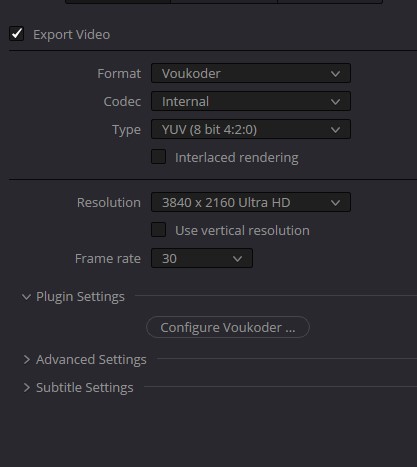Screen dimensions: 417x467
Task: Click the Plugin Settings section header text
Action: (80, 297)
